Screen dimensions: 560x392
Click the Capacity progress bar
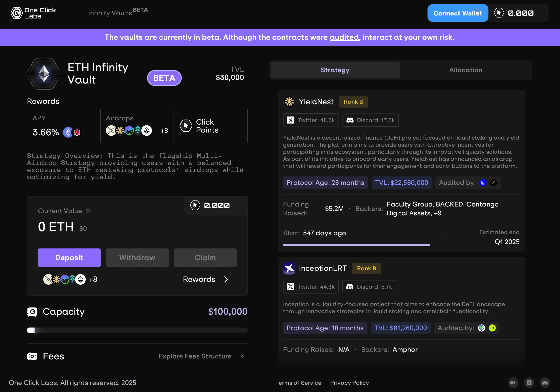tap(137, 330)
